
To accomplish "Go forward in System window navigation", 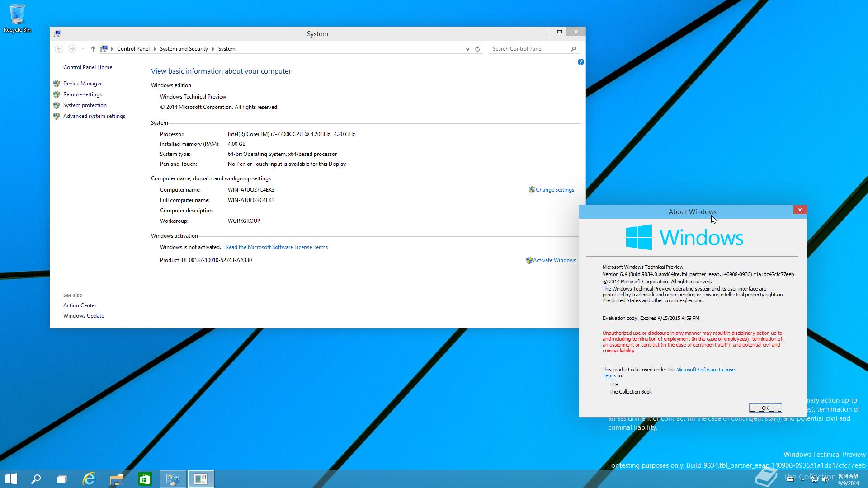I will pyautogui.click(x=72, y=49).
